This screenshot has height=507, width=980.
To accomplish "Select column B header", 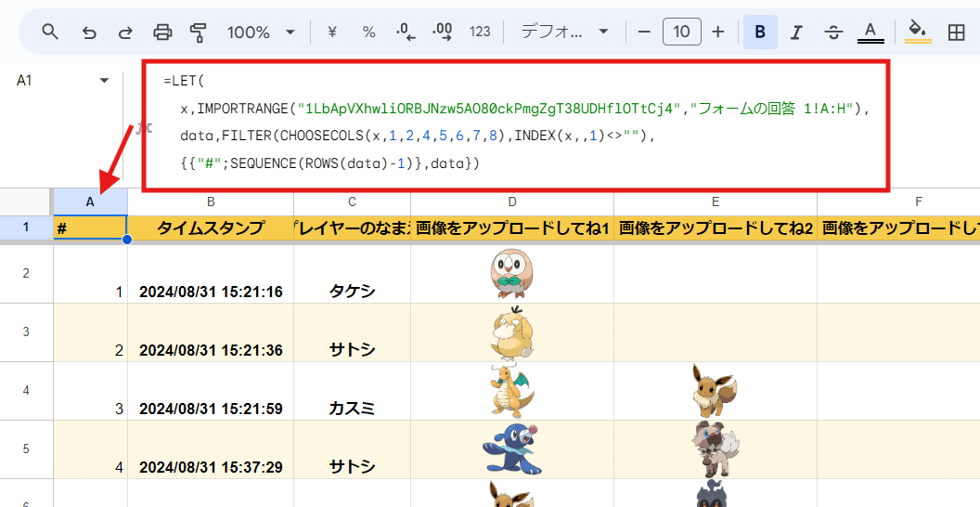I will [211, 201].
